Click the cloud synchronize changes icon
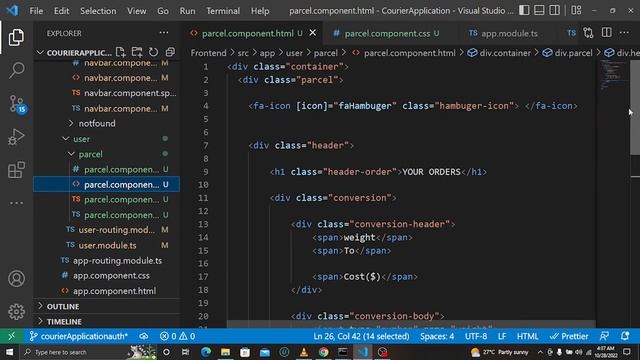640x360 pixels. coord(144,336)
